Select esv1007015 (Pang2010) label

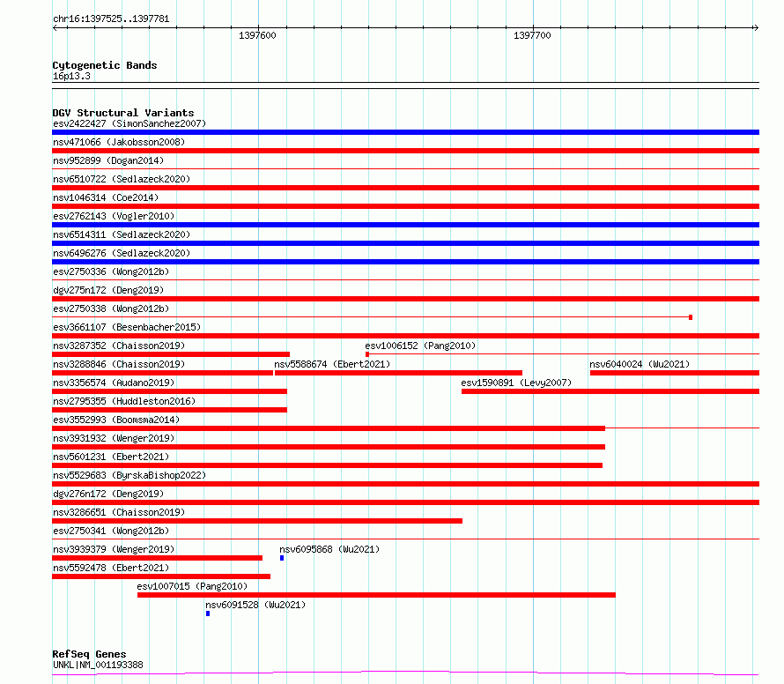192,586
